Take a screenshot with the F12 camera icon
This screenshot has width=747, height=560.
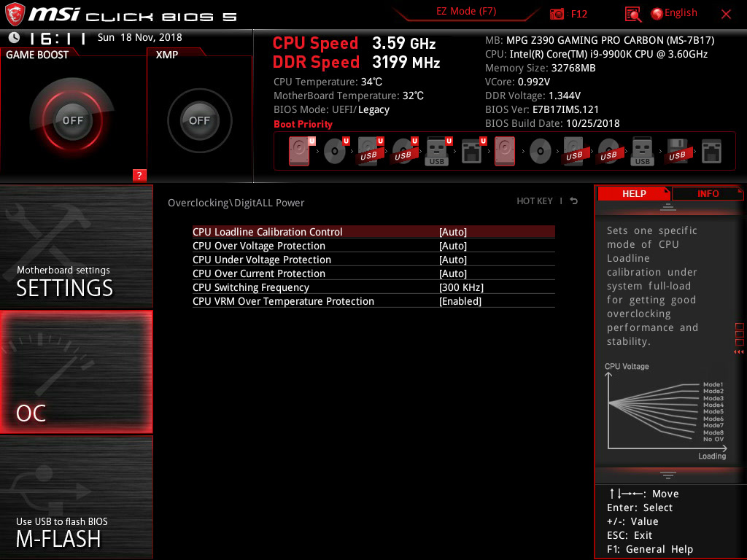point(557,14)
